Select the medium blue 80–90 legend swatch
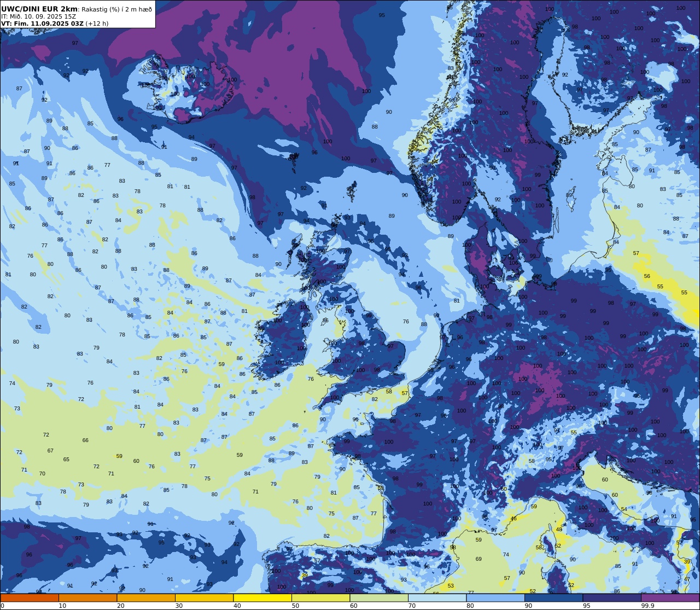This screenshot has width=700, height=610. [x=495, y=597]
